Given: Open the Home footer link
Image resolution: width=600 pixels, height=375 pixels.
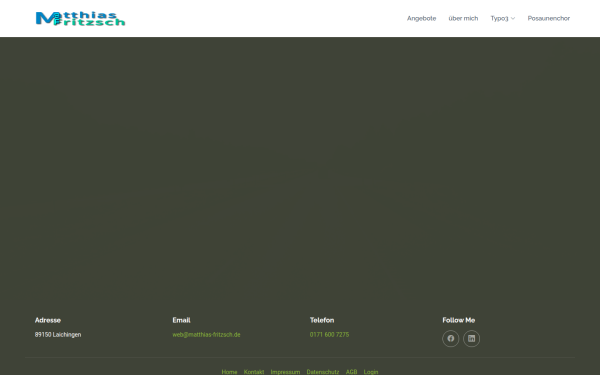Looking at the screenshot, I should coord(229,372).
